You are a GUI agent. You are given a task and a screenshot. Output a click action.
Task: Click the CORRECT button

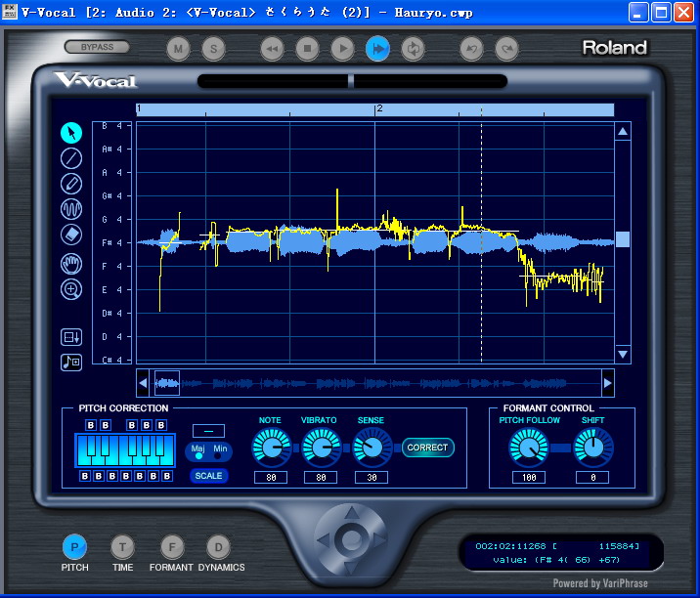coord(427,448)
